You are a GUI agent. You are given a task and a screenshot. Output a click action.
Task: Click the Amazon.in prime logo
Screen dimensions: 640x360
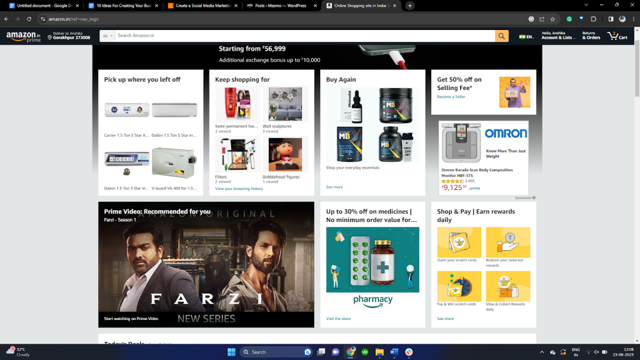23,36
